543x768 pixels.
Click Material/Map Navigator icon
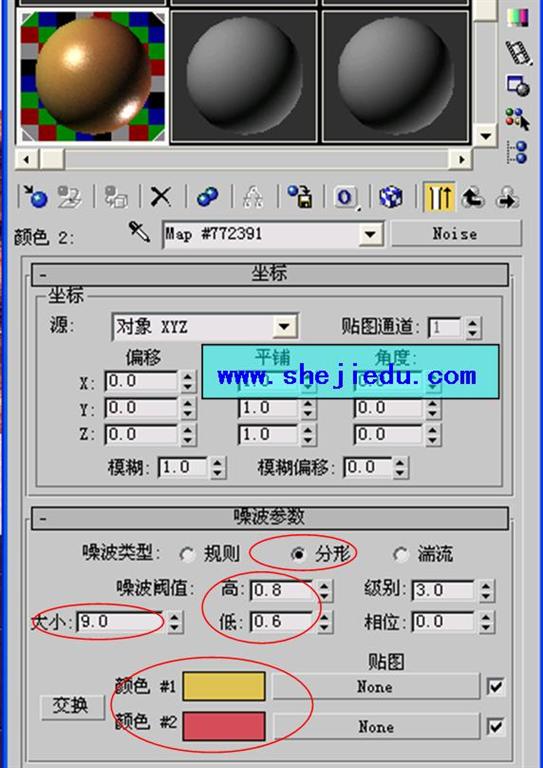pos(518,152)
